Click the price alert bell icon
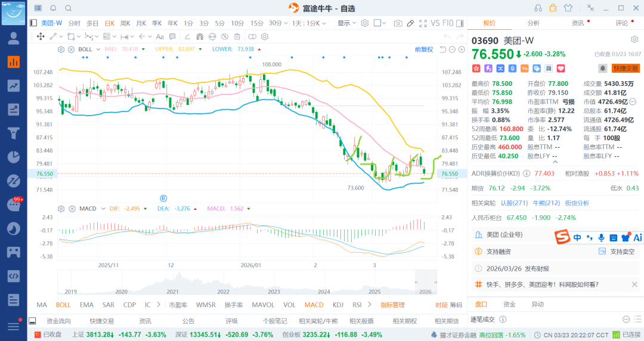 603,69
